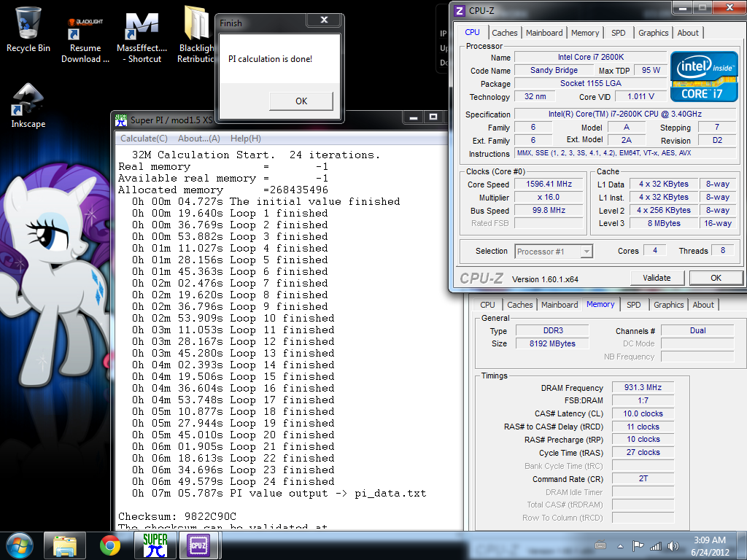
Task: Click OK in the Finish dialog
Action: tap(301, 101)
